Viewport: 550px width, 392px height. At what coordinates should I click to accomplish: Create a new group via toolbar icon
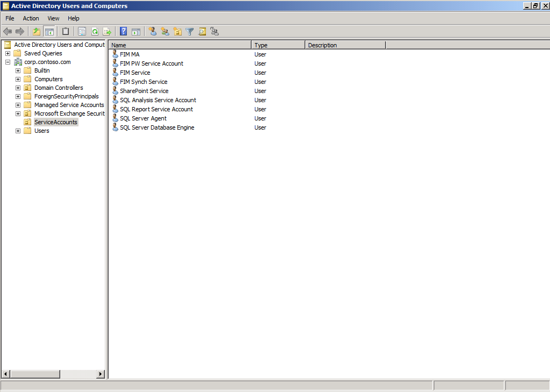(165, 32)
